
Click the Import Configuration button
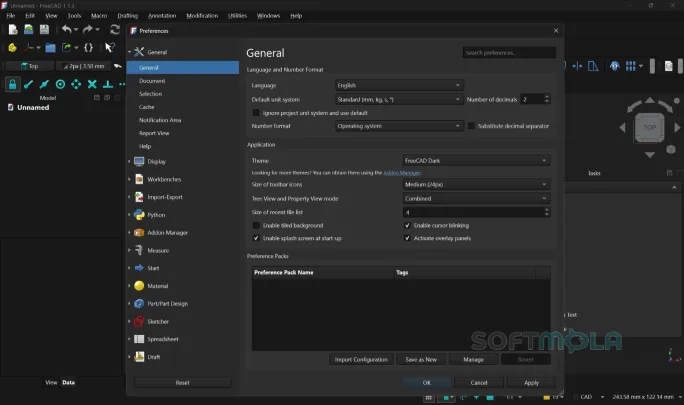[361, 360]
